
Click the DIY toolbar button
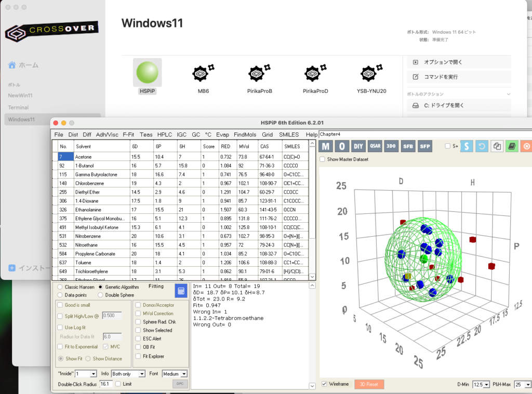[x=358, y=146]
